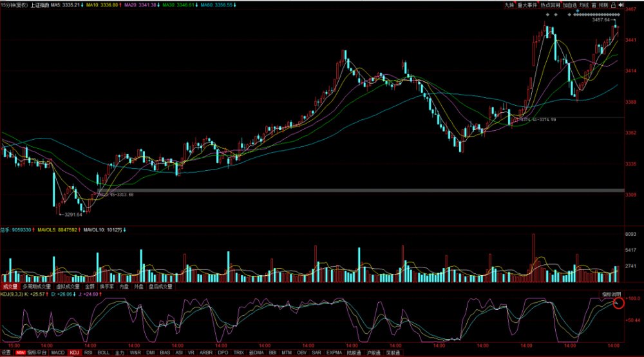644x357 pixels.
Task: Switch indicator to DMI
Action: pos(151,352)
